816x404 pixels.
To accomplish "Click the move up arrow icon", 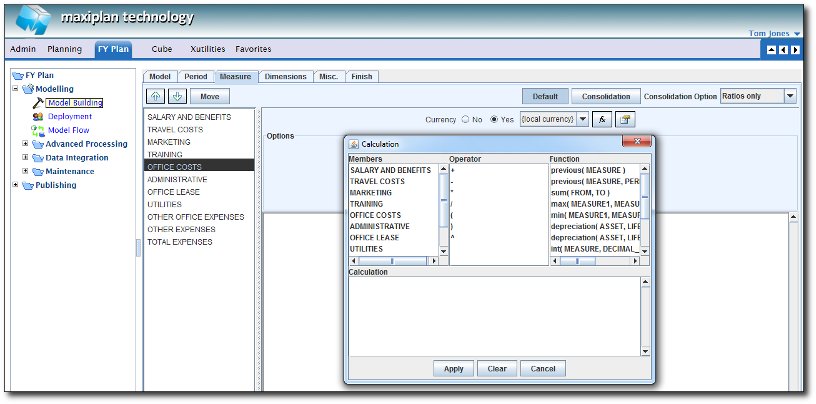I will (x=157, y=96).
